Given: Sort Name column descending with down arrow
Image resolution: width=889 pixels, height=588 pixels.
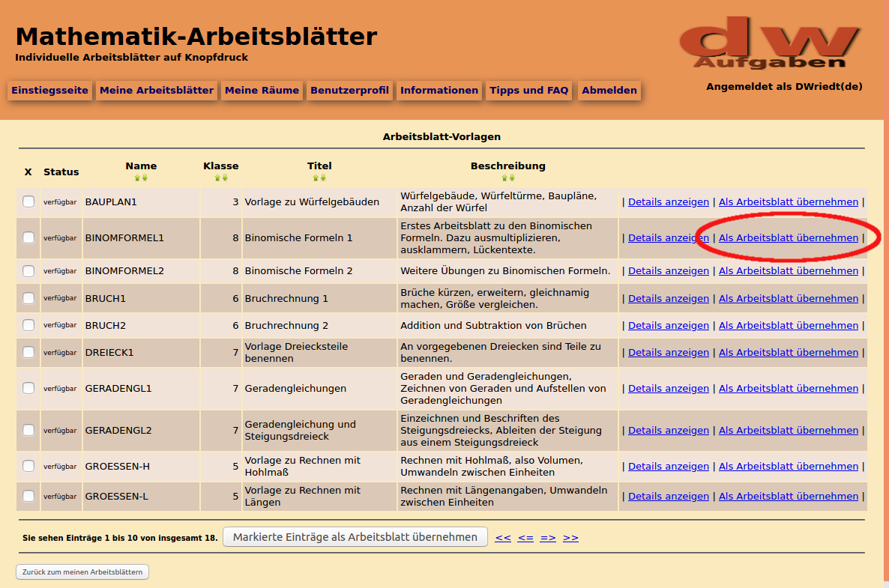Looking at the screenshot, I should [145, 178].
